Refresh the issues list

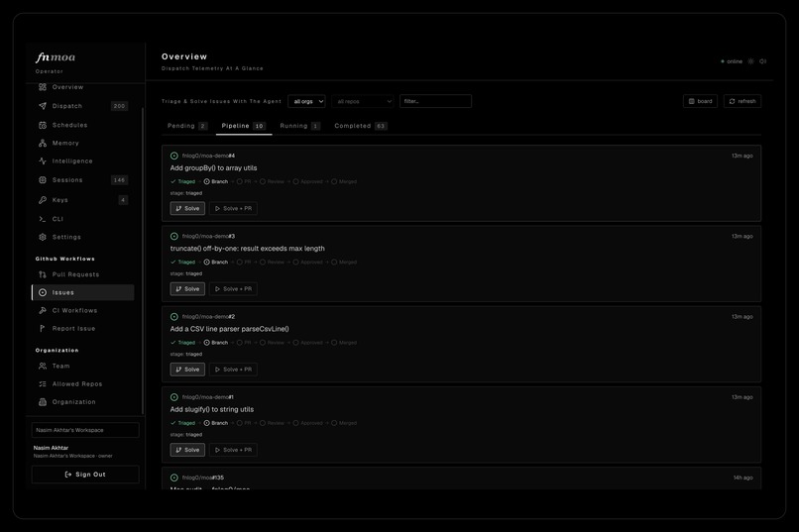pos(742,101)
